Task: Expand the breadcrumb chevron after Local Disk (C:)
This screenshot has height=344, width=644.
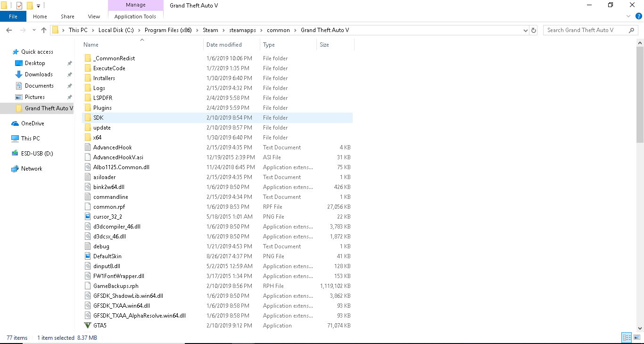Action: pyautogui.click(x=139, y=30)
